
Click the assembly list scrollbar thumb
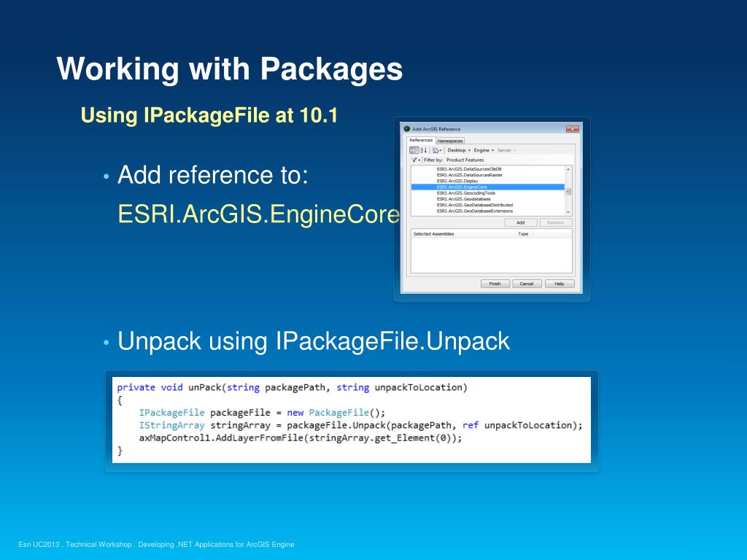point(568,192)
